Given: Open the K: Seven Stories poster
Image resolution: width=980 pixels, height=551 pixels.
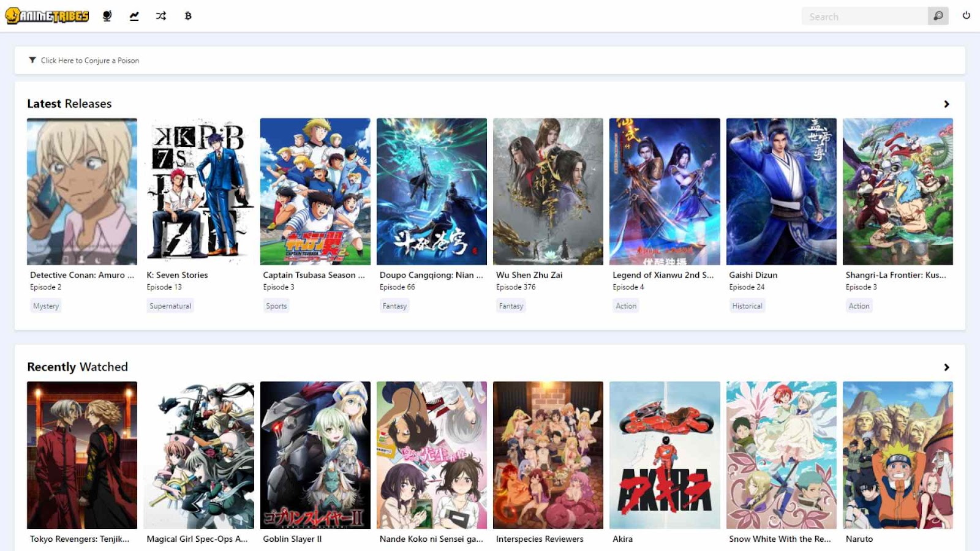Looking at the screenshot, I should pyautogui.click(x=198, y=192).
